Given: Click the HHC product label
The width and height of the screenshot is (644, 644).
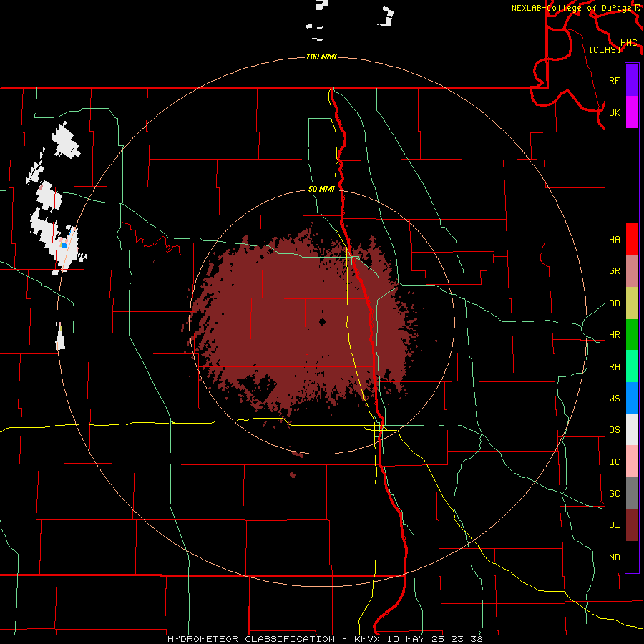Looking at the screenshot, I should coord(628,43).
